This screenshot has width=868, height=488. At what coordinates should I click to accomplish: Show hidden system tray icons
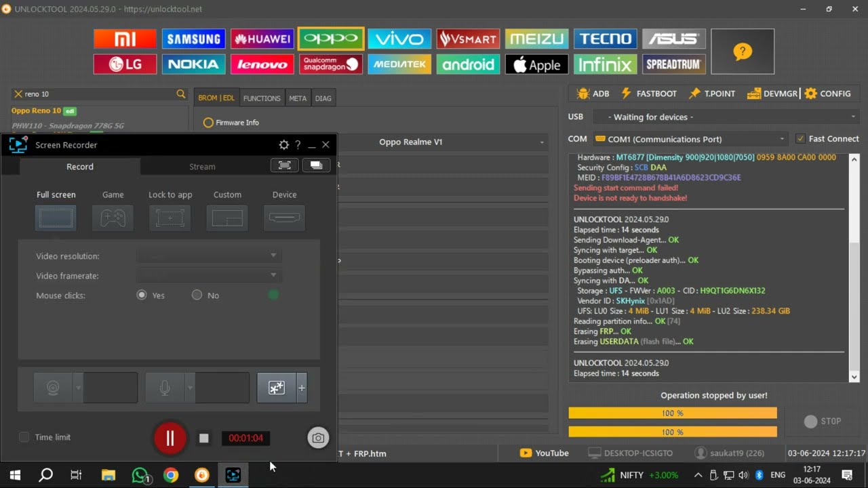point(698,475)
